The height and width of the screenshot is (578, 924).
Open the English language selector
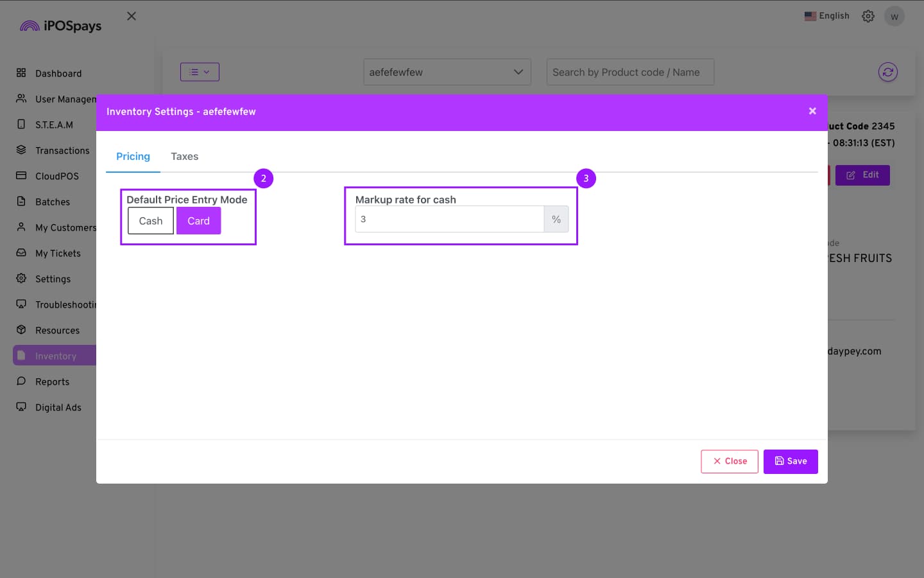tap(826, 16)
